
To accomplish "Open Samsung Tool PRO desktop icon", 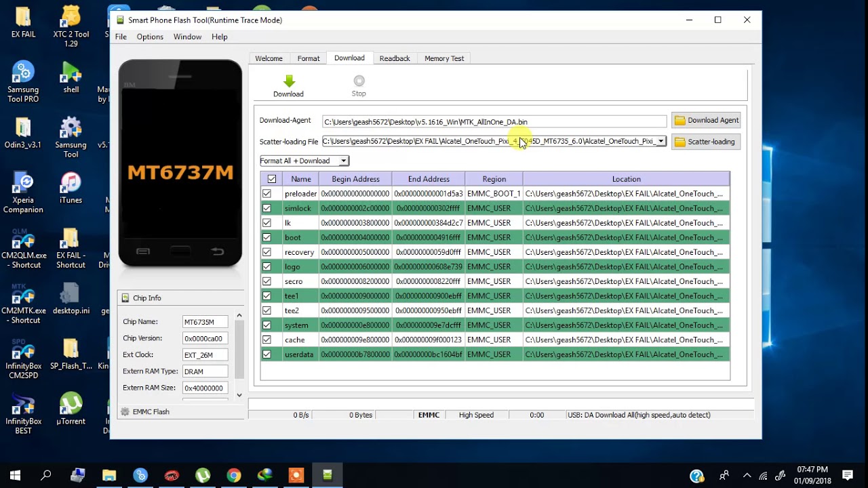I will click(23, 82).
